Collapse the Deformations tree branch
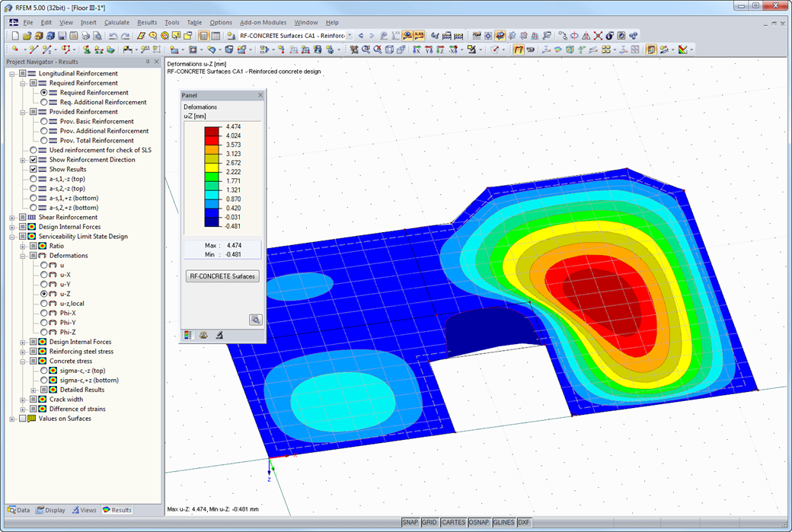Screen dimensions: 792x532 [24, 255]
